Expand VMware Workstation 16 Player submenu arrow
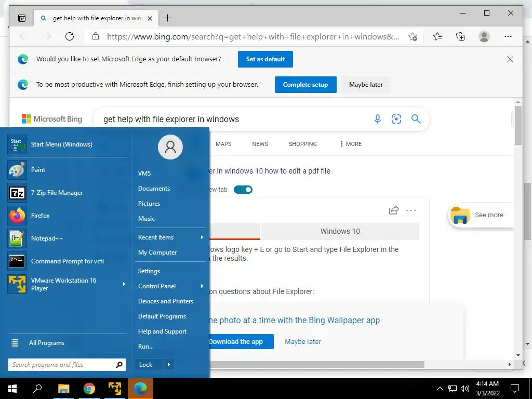Image resolution: width=532 pixels, height=399 pixels. [x=124, y=284]
